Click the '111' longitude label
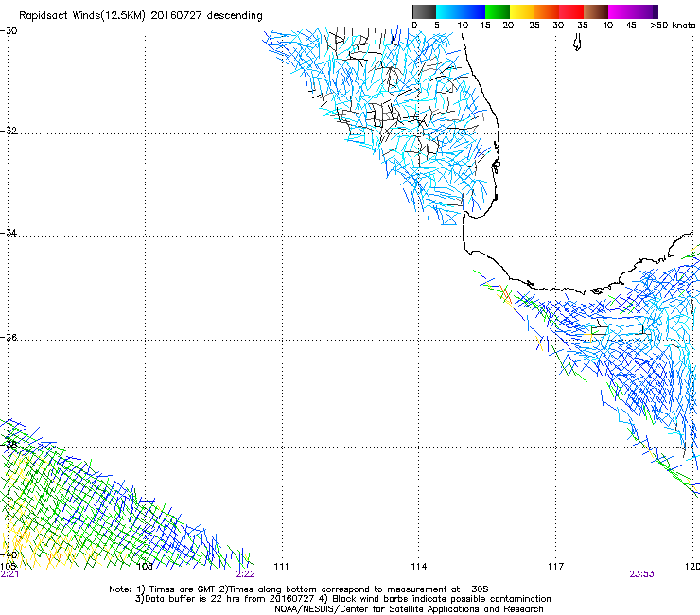The height and width of the screenshot is (615, 700). pos(281,567)
